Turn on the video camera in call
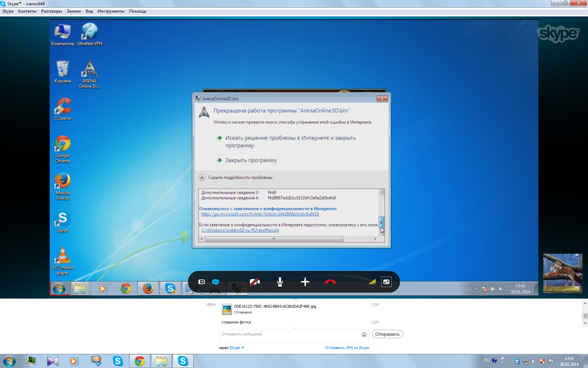The height and width of the screenshot is (368, 588). (x=255, y=282)
